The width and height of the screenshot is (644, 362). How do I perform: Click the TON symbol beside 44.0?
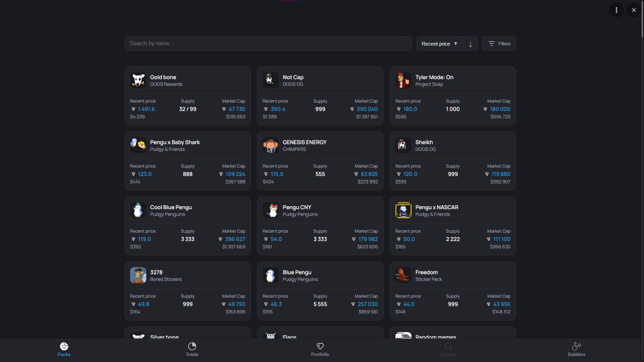398,304
